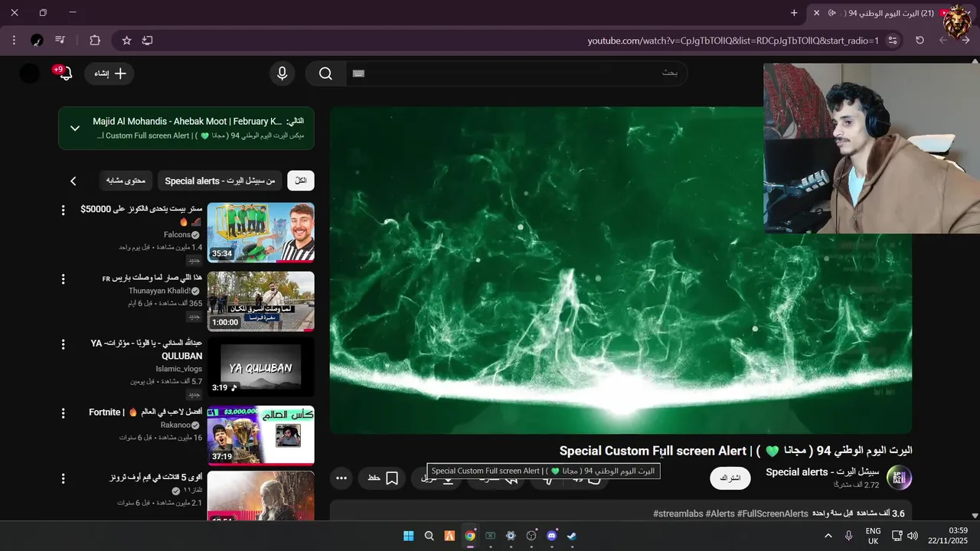Click the اشتراك subscribe button
The image size is (980, 551).
[730, 478]
